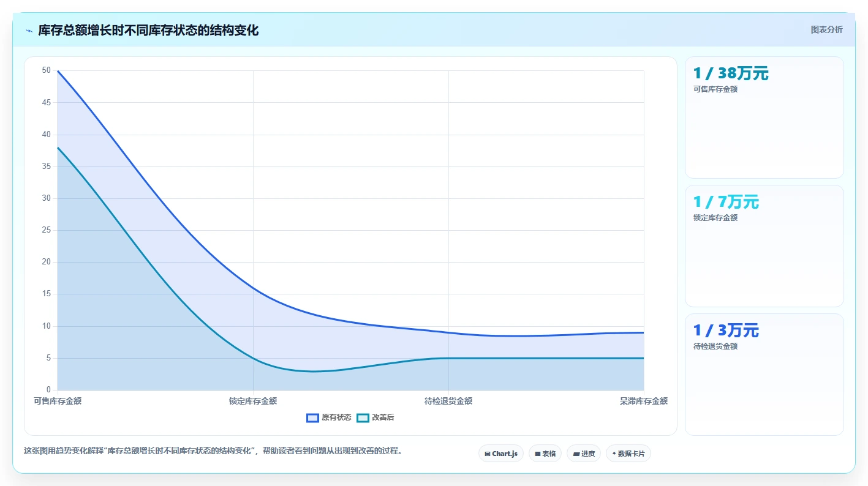Click the y-axis value 20
This screenshot has height=486, width=868.
click(x=47, y=262)
